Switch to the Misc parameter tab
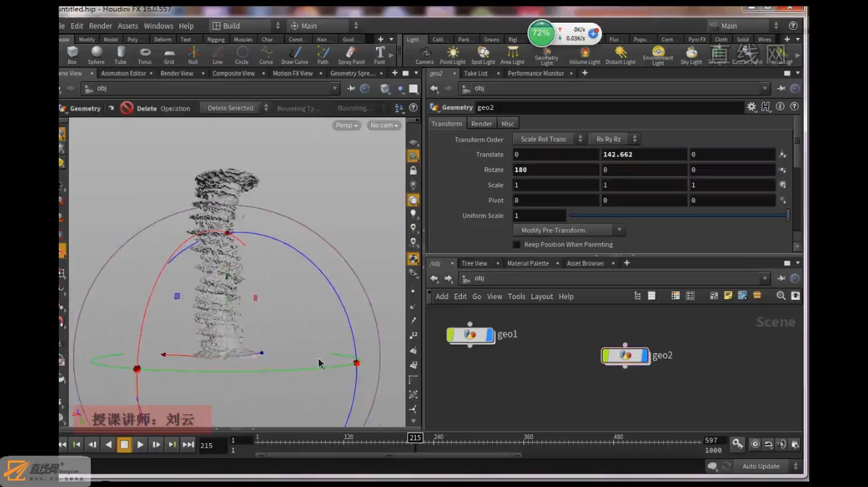 pyautogui.click(x=508, y=123)
